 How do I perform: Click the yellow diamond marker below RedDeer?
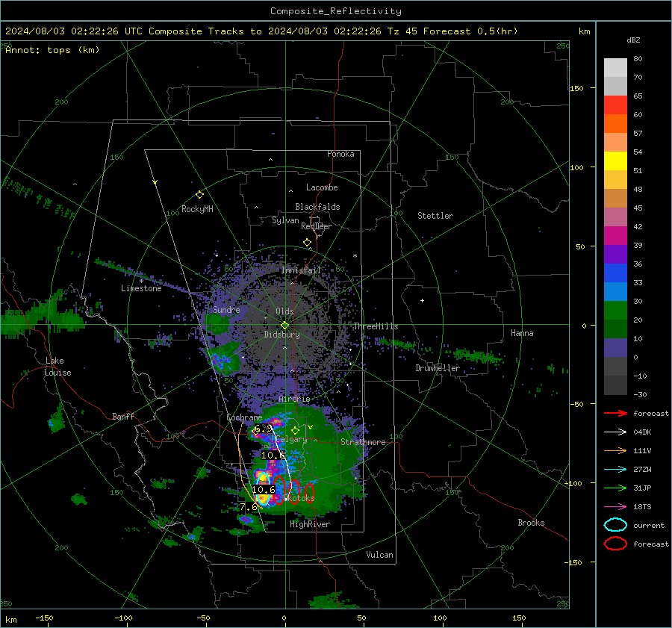coord(308,243)
